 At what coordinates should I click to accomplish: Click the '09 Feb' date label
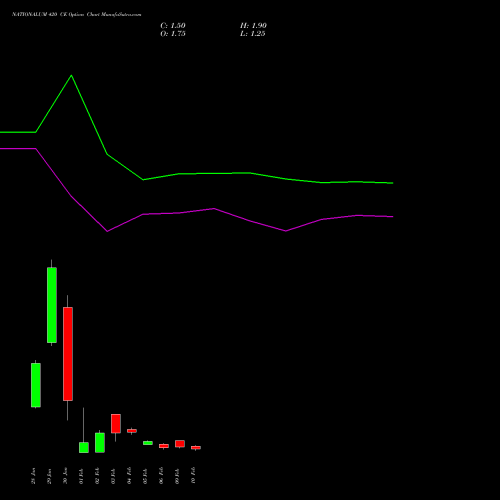177,476
